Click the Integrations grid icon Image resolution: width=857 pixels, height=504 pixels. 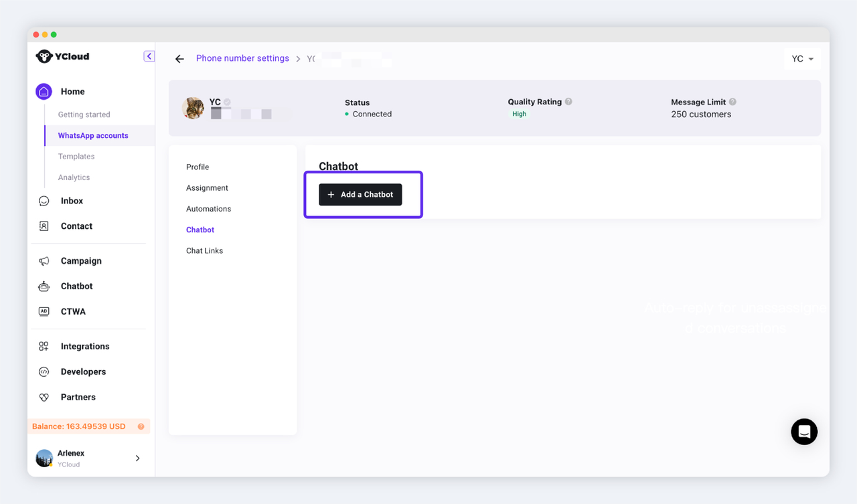(44, 347)
